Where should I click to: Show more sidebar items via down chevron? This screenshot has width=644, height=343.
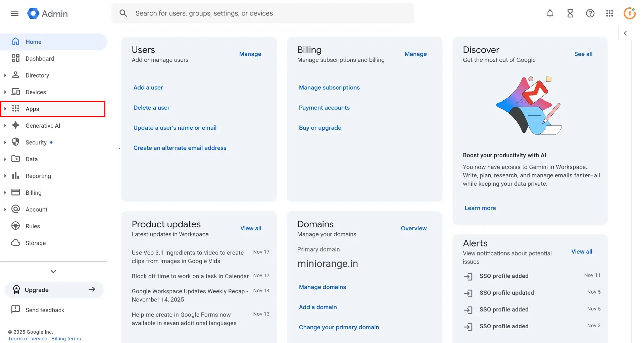53,271
